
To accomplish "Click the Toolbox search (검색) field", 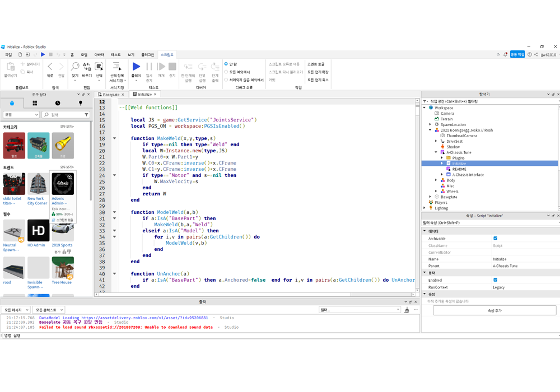I will point(66,115).
